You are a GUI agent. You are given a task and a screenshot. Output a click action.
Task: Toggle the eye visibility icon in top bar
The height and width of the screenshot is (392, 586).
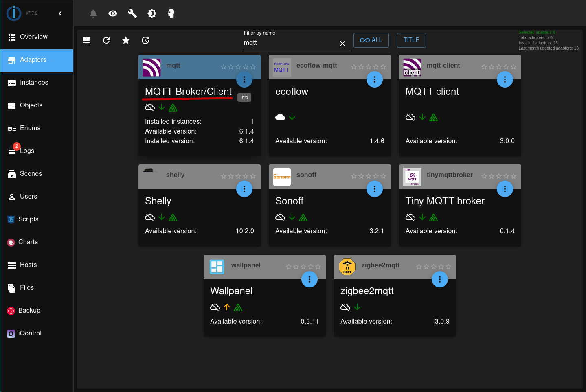[113, 13]
